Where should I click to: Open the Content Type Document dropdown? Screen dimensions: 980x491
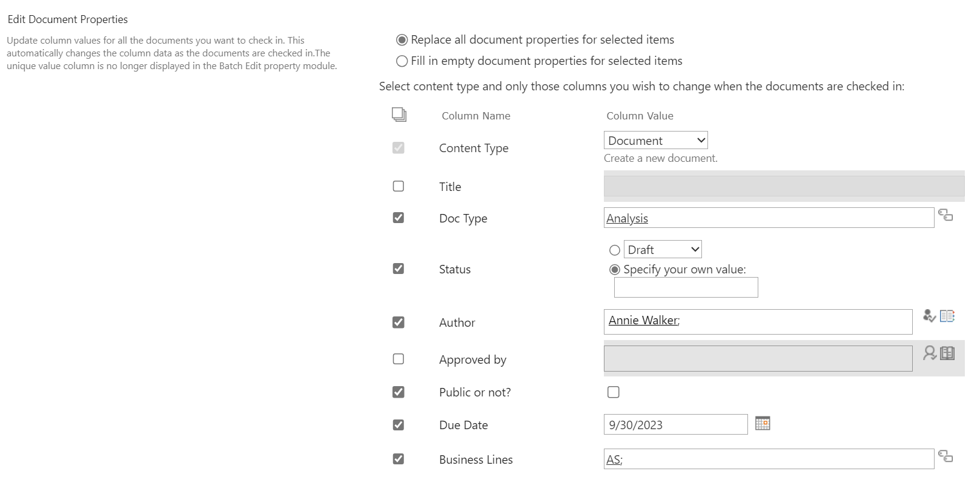656,141
